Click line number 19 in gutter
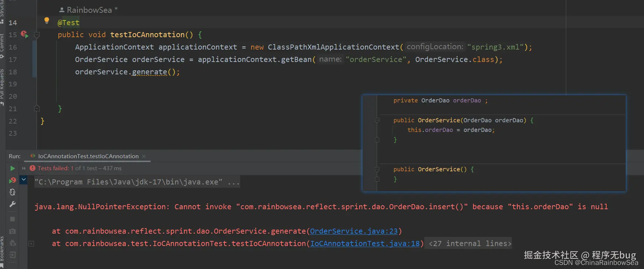Screen dimensions: 644x269 (x=13, y=84)
